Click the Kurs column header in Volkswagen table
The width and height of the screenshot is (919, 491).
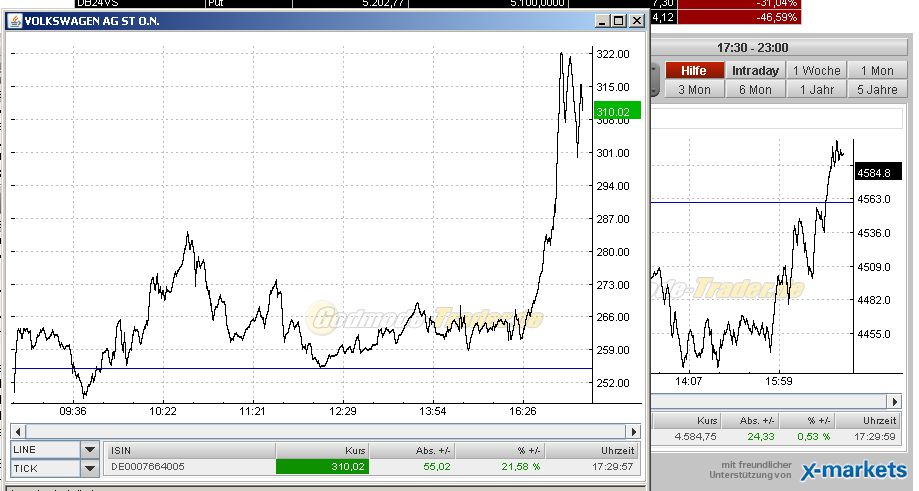(x=322, y=451)
